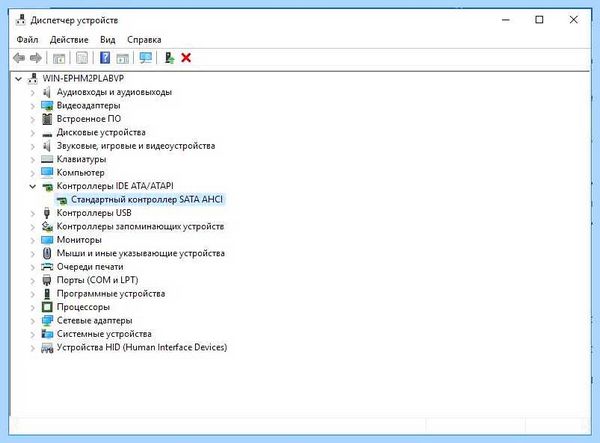Select the Встроенное ПО text
The image size is (600, 443).
(89, 119)
